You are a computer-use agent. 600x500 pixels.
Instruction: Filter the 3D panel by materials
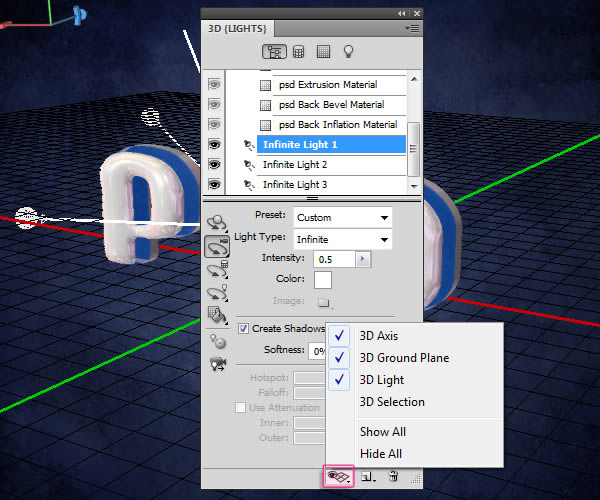click(323, 51)
